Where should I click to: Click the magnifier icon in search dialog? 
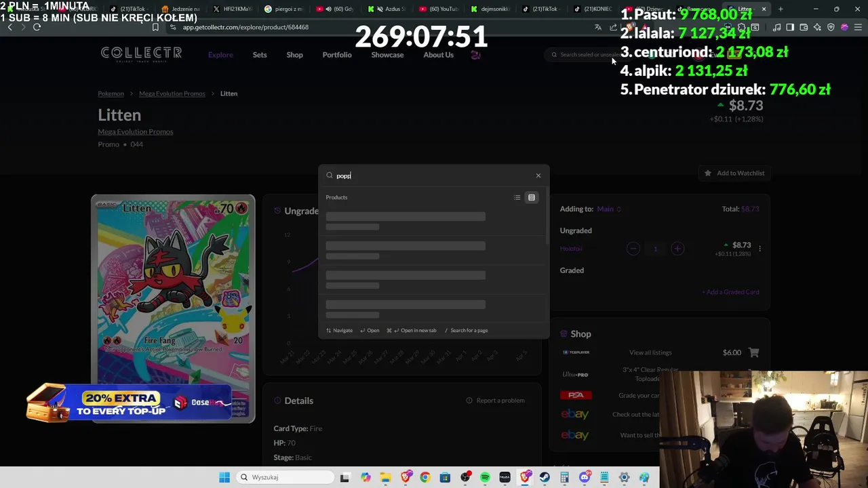coord(330,176)
